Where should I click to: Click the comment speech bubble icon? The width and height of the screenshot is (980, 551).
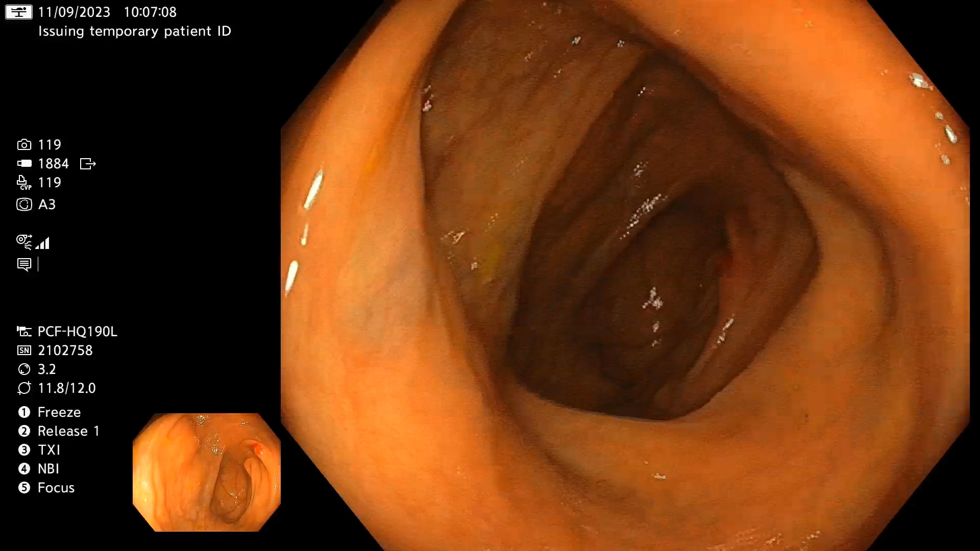pyautogui.click(x=24, y=264)
